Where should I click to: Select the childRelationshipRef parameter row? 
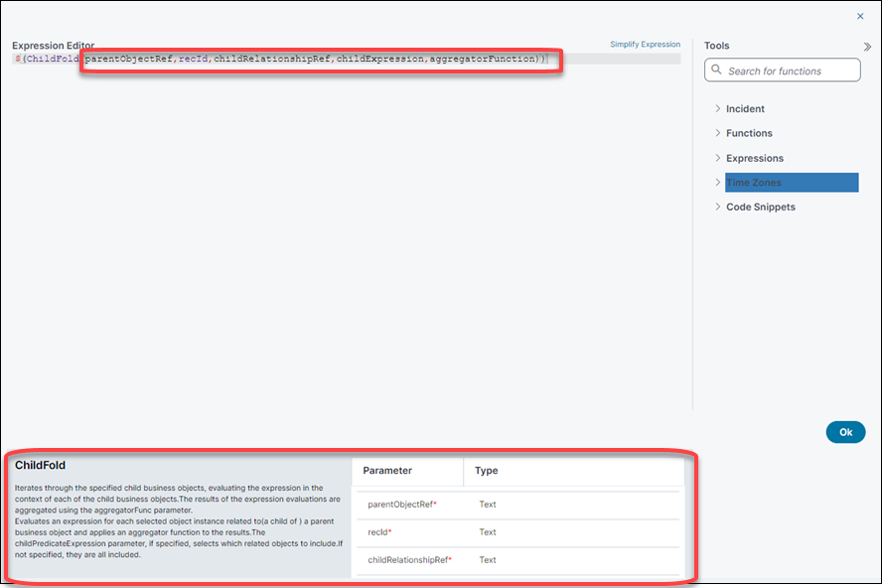409,560
